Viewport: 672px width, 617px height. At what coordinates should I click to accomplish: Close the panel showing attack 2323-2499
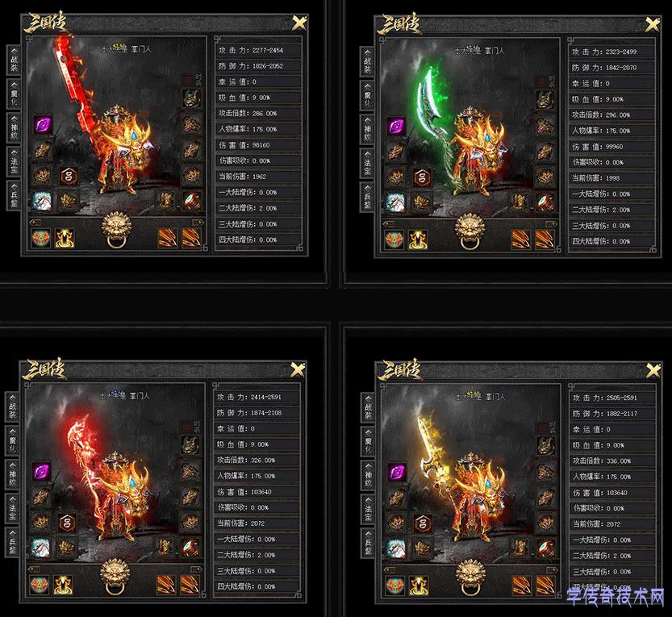(653, 25)
